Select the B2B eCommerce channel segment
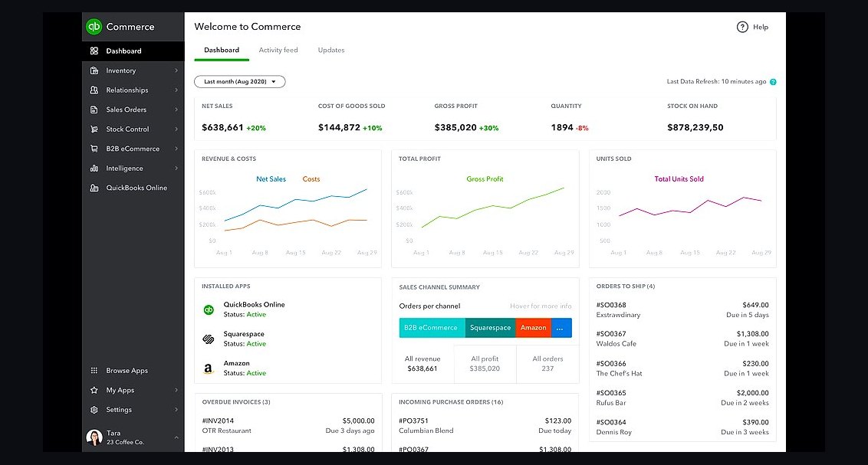The width and height of the screenshot is (868, 465). click(x=432, y=328)
